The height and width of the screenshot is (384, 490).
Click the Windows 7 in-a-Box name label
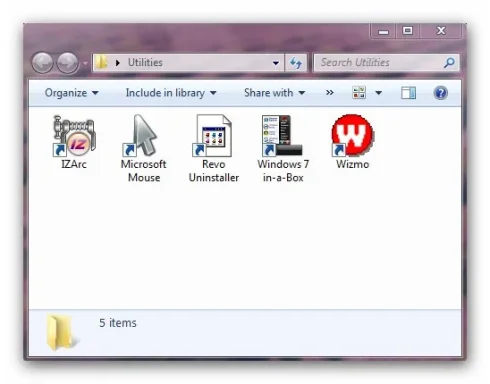[283, 171]
